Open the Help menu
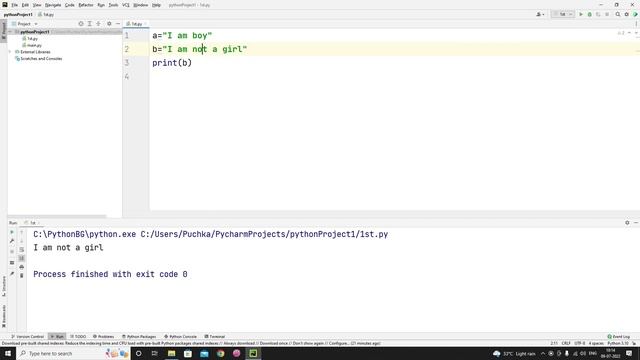640x360 pixels. coord(156,5)
